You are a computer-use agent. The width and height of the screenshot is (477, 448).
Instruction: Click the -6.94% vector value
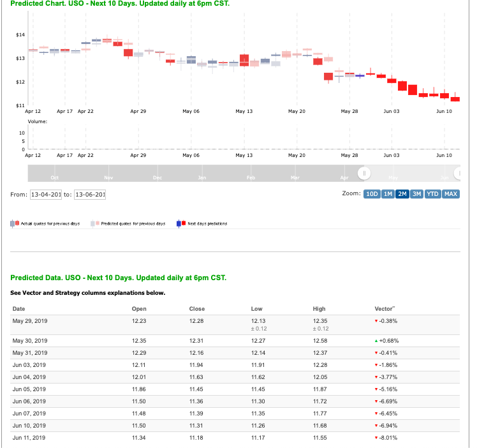coord(388,426)
